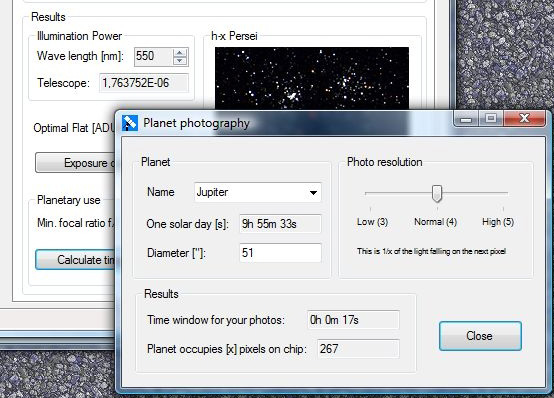The image size is (554, 398).
Task: Click the Calculate time button behind the dialog
Action: [76, 260]
